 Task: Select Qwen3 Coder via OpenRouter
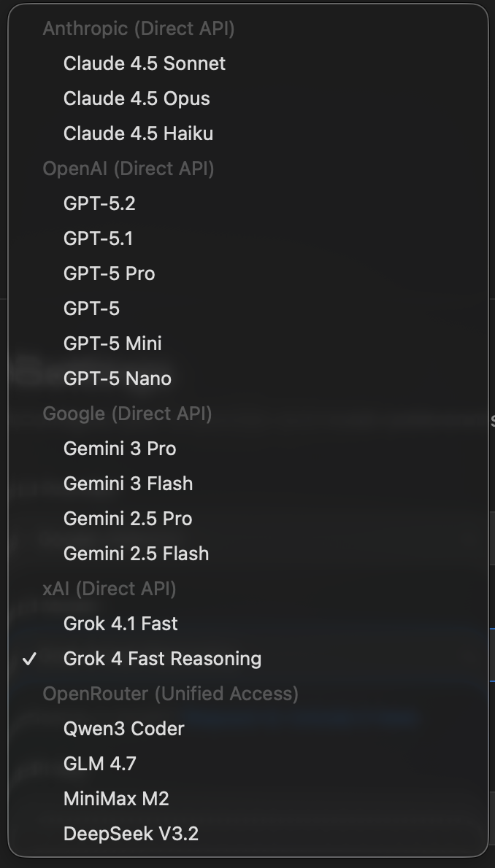pyautogui.click(x=123, y=729)
